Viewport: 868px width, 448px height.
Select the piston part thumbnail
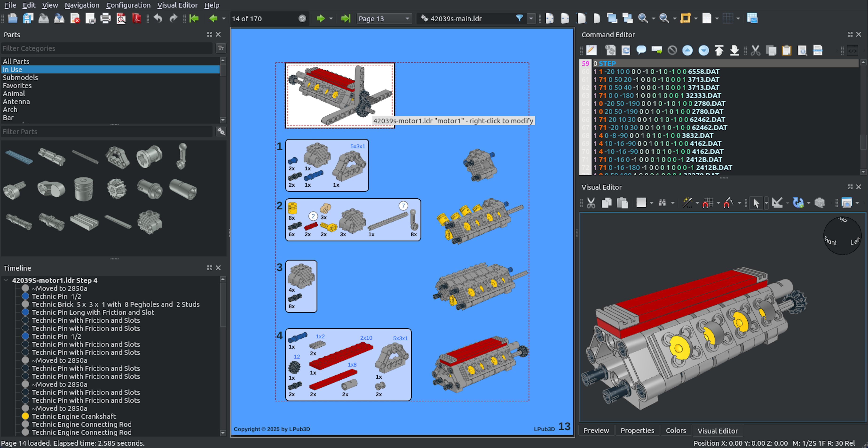[x=83, y=189]
